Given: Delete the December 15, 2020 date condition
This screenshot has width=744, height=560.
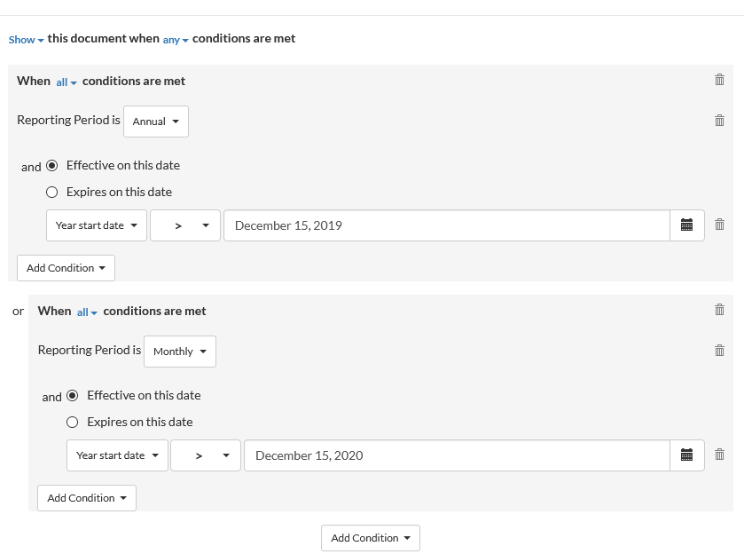Looking at the screenshot, I should coord(718,456).
